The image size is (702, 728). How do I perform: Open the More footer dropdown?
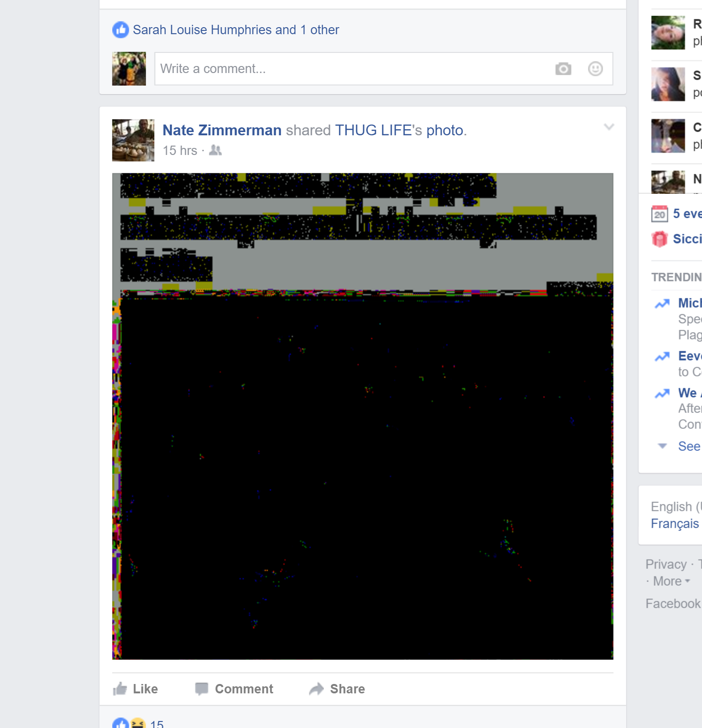click(672, 581)
